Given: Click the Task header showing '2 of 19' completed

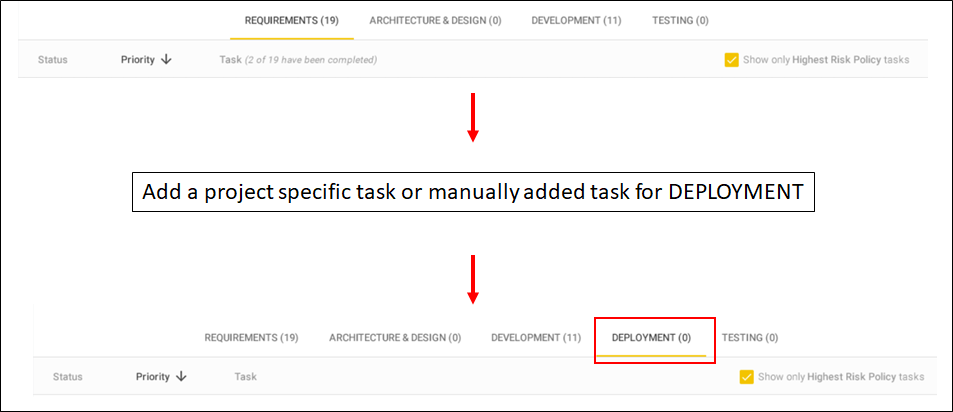Looking at the screenshot, I should (x=298, y=60).
